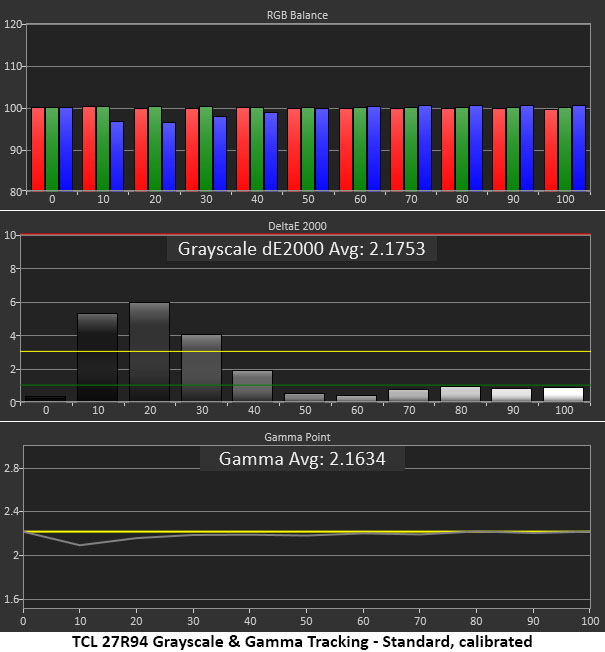Image resolution: width=605 pixels, height=652 pixels.
Task: Click the RGB Balance chart title
Action: click(297, 15)
